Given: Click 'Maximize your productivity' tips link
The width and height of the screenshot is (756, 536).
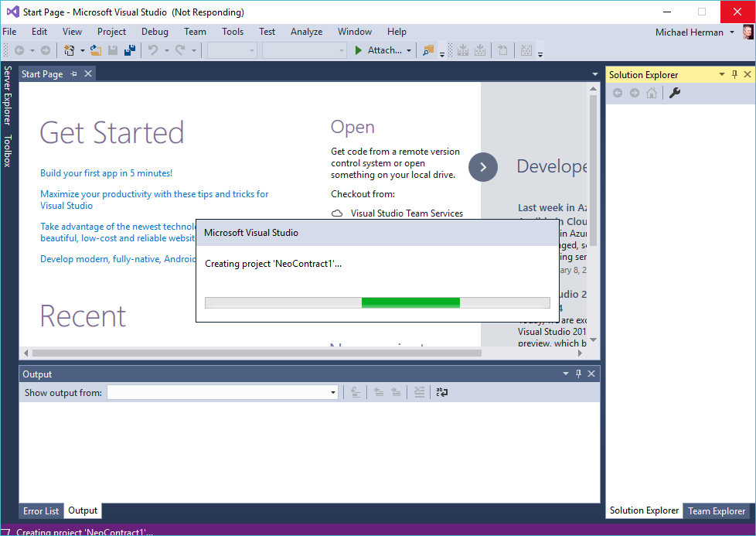Looking at the screenshot, I should pyautogui.click(x=155, y=200).
